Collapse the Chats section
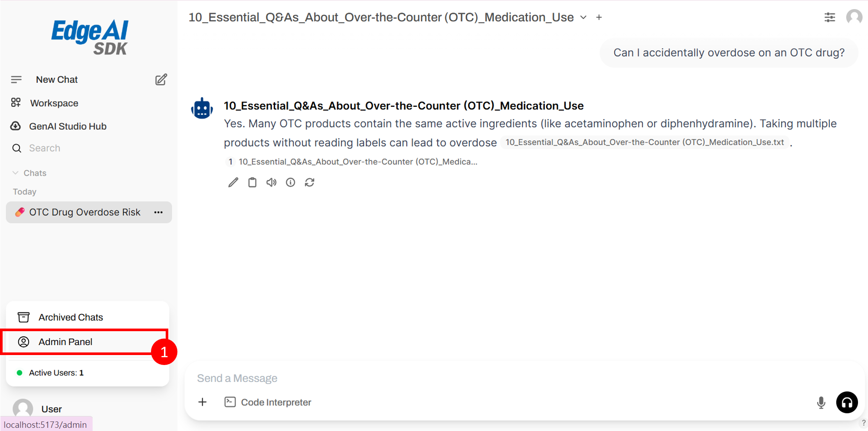This screenshot has height=431, width=868. tap(16, 173)
